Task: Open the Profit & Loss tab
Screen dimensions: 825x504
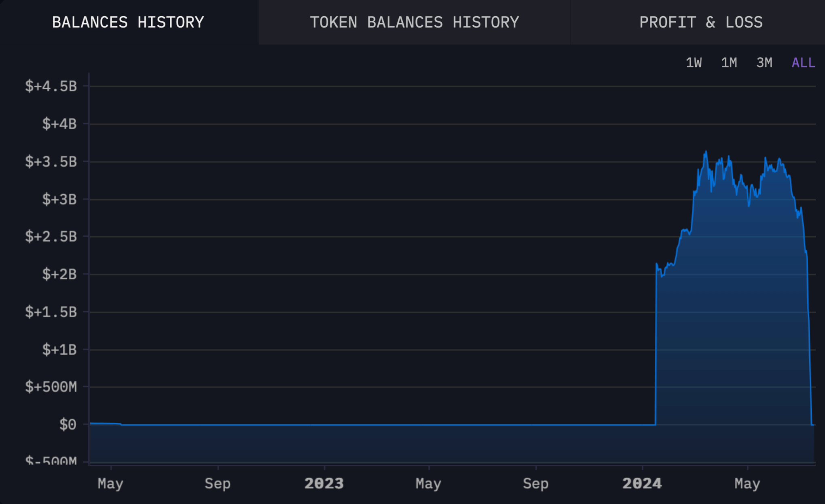Action: 701,22
